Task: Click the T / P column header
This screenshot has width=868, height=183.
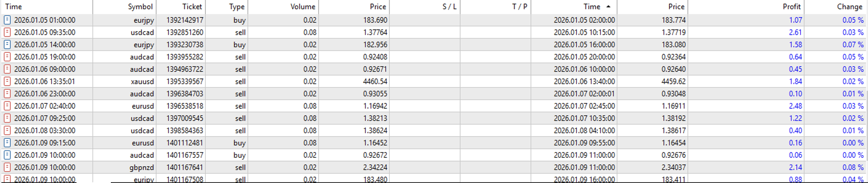Action: pos(520,7)
